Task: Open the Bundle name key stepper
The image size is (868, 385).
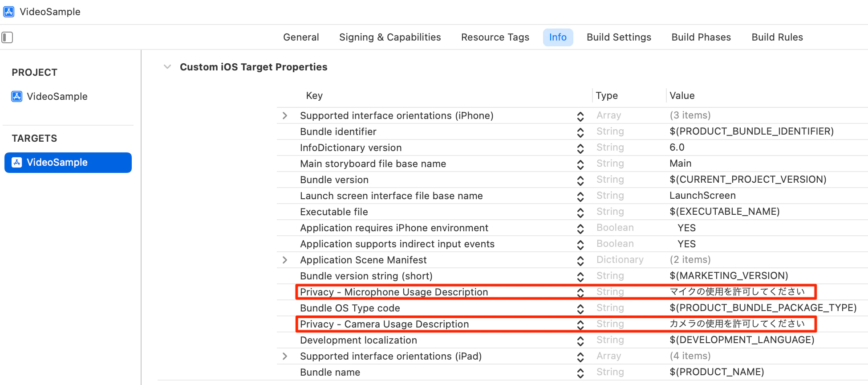Action: point(580,373)
